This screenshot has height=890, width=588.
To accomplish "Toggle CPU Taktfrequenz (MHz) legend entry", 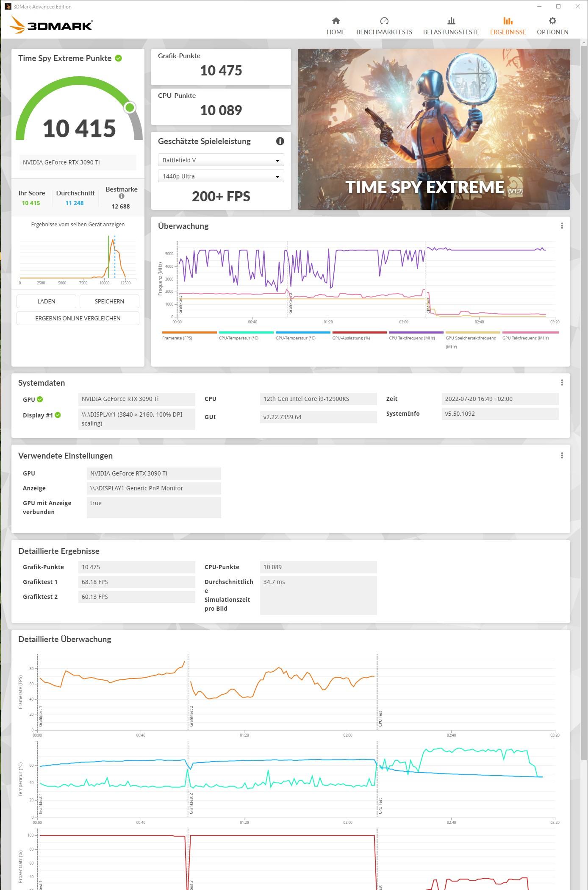I will [416, 335].
